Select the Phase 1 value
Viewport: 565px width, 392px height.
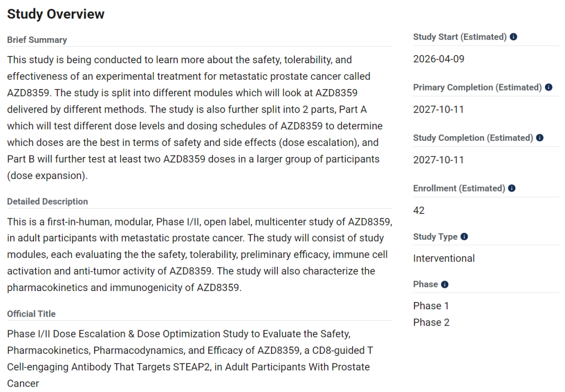pos(431,306)
